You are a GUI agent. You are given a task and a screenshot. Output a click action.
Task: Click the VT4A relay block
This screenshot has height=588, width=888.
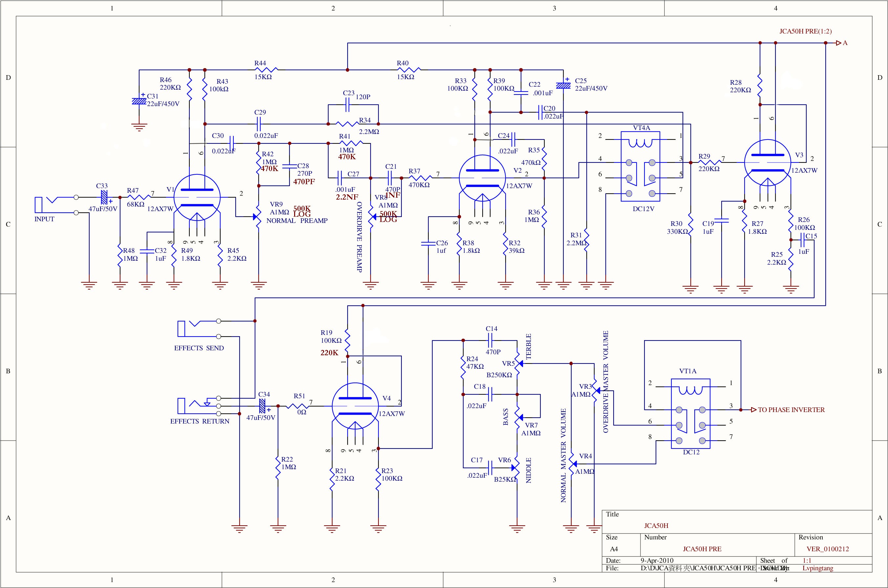pos(640,166)
